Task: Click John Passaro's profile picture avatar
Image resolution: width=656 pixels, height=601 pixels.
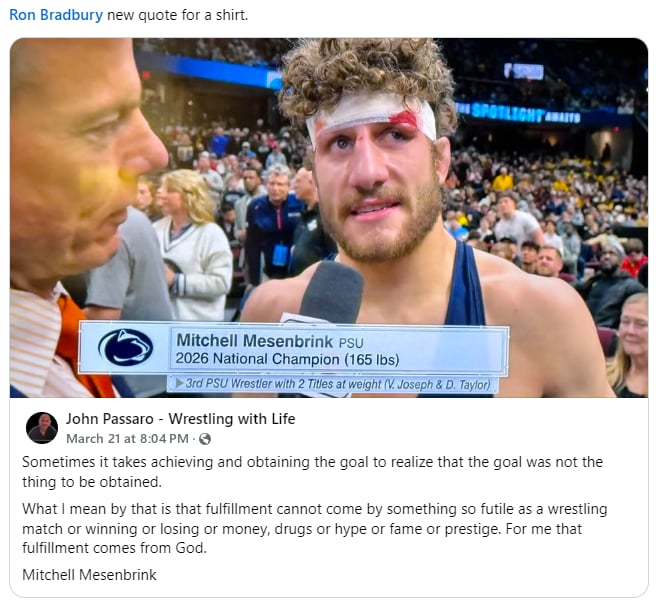Action: pyautogui.click(x=42, y=428)
